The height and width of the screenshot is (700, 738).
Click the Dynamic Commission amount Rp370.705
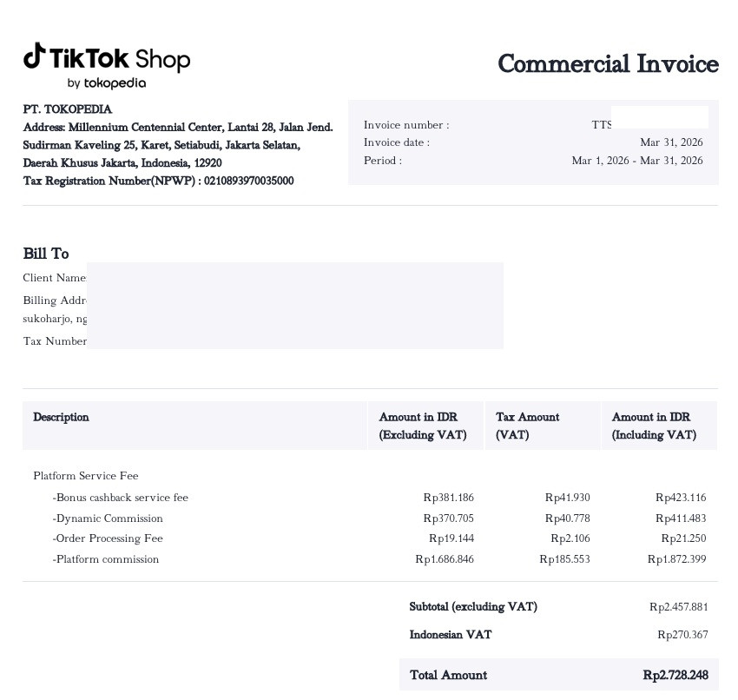click(449, 518)
